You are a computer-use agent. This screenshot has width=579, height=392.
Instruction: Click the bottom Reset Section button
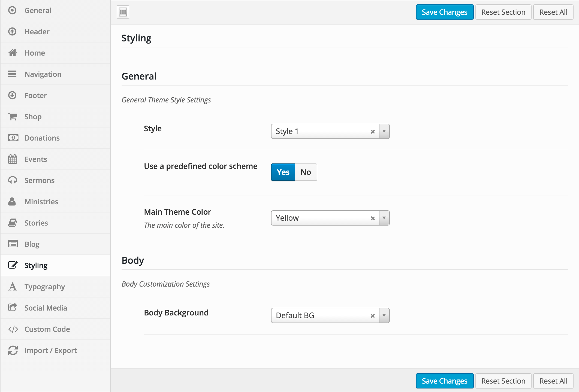(503, 381)
